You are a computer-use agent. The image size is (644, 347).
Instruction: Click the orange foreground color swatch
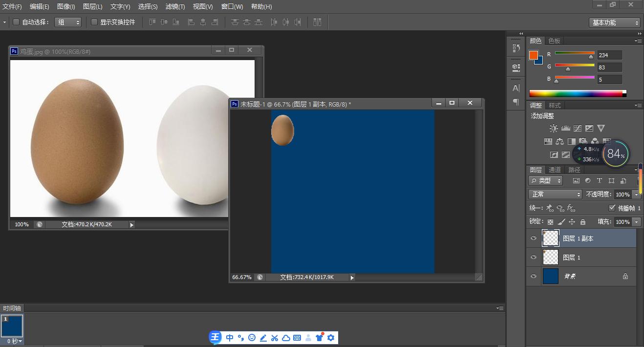coord(533,55)
